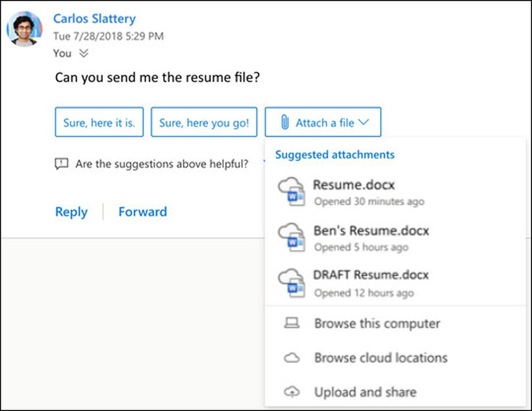The width and height of the screenshot is (532, 411).
Task: Click "Are the suggestions above helpful?" text
Action: coord(162,164)
